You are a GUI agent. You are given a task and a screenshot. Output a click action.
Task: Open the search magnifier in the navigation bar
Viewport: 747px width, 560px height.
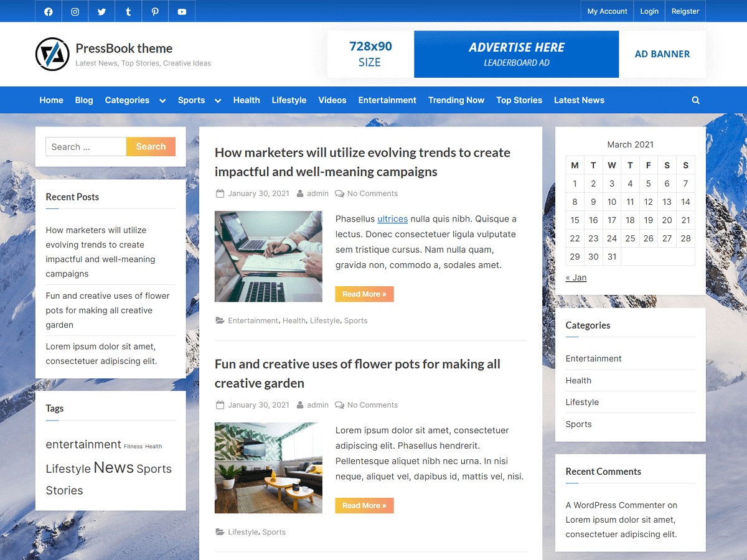pos(695,100)
